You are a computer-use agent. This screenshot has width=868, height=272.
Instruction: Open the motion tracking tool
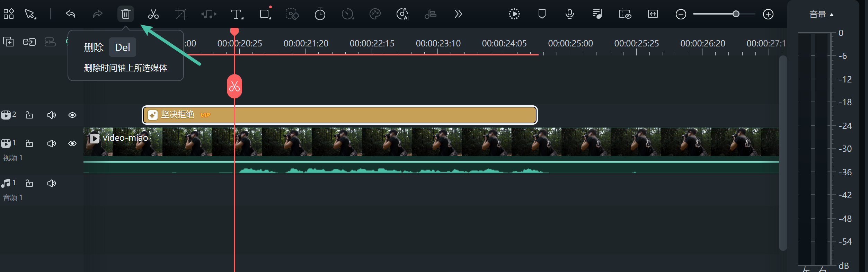click(292, 14)
